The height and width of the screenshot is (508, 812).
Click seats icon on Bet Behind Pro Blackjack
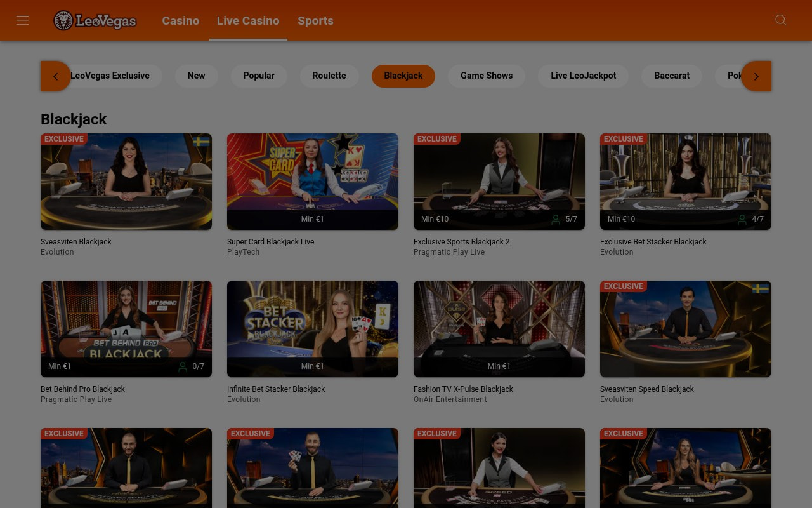(183, 366)
